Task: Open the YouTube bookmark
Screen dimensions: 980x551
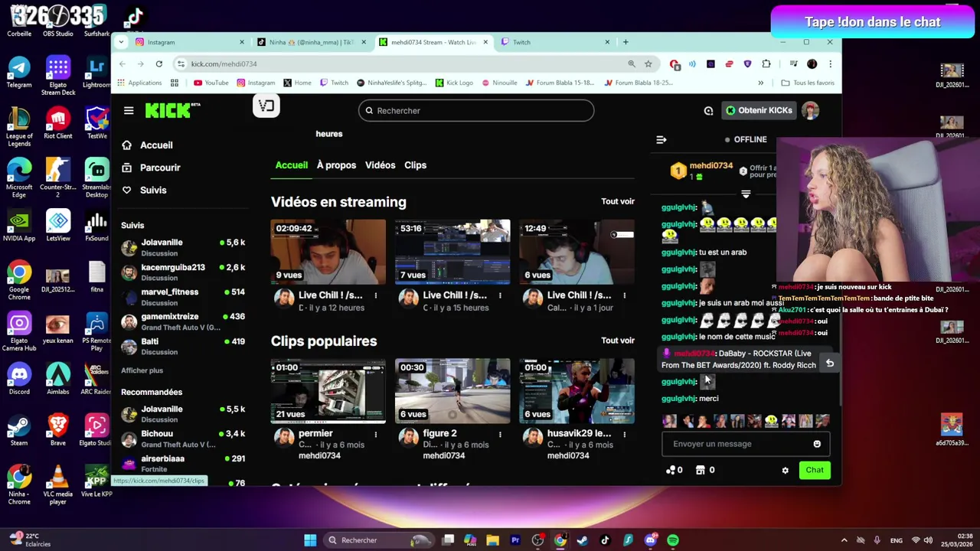Action: (211, 83)
